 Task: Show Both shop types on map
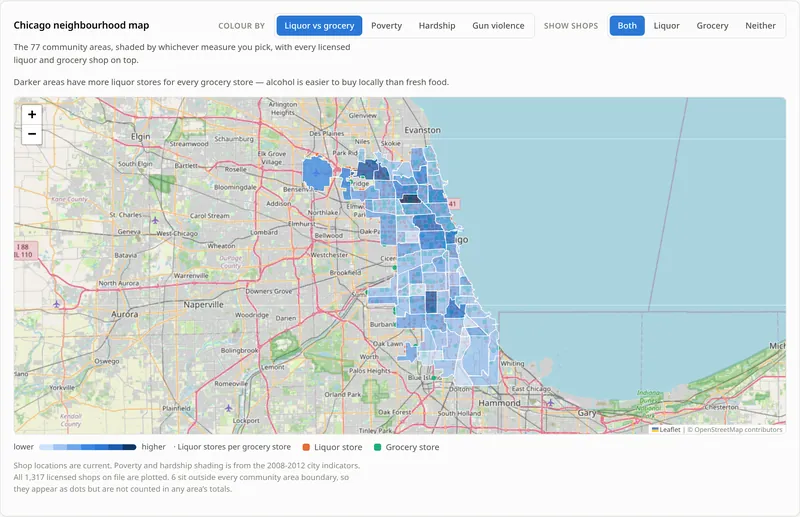pyautogui.click(x=627, y=26)
